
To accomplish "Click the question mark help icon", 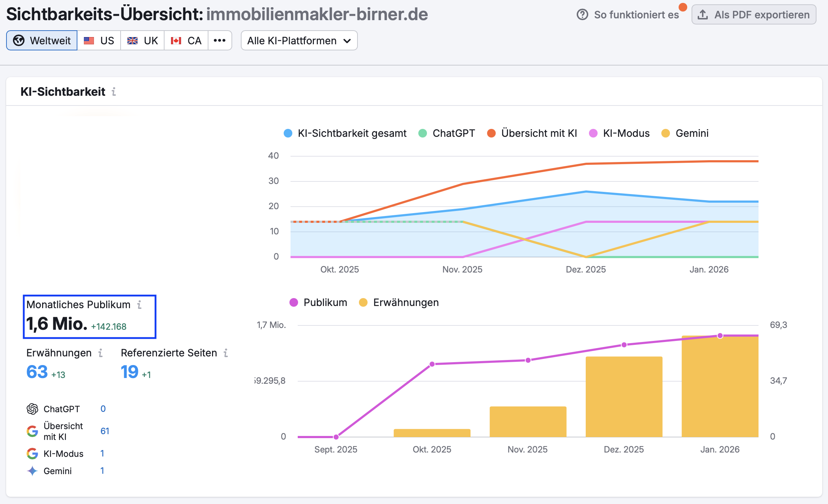I will 582,15.
